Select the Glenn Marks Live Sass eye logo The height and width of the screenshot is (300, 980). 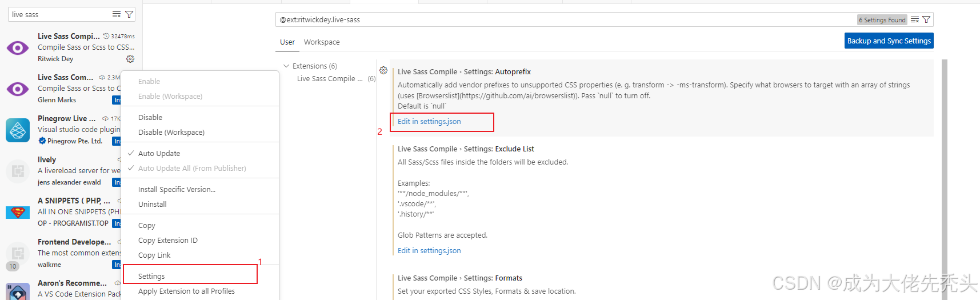point(18,89)
